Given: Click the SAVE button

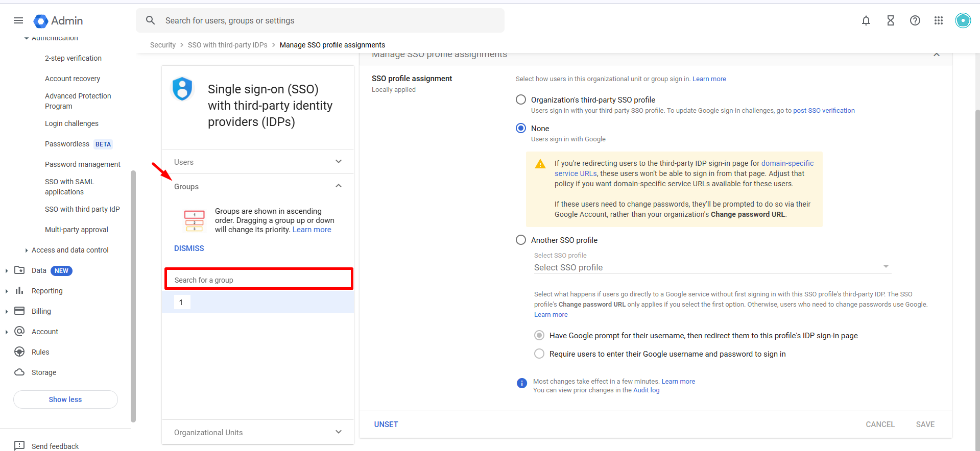Looking at the screenshot, I should pos(925,424).
